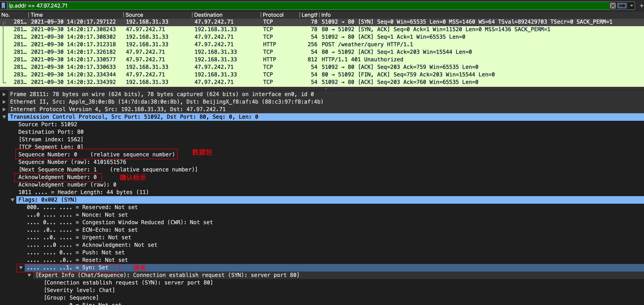Collapse the Transmission Control Protocol node
Viewport: 644px width, 305px height.
point(4,117)
